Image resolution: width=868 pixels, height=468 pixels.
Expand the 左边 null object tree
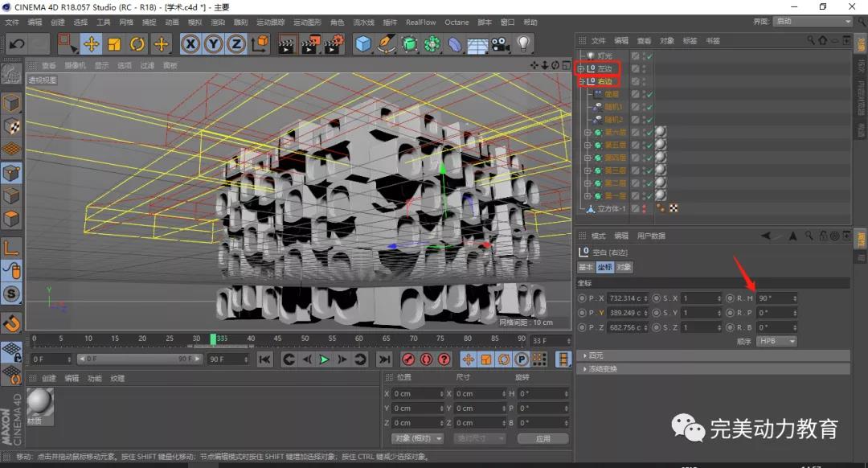[x=581, y=69]
